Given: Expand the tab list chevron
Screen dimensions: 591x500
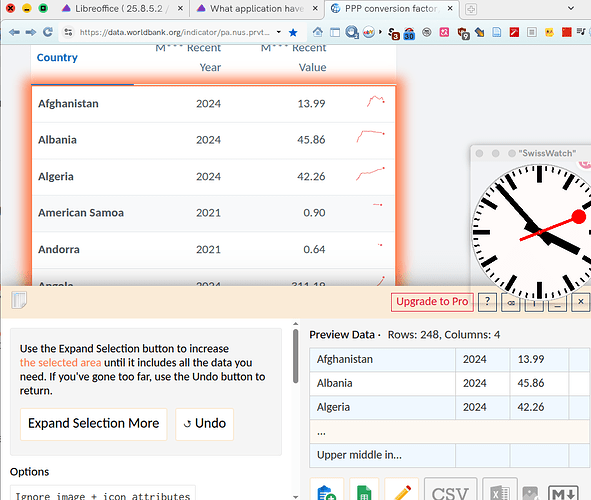Looking at the screenshot, I should coord(571,8).
